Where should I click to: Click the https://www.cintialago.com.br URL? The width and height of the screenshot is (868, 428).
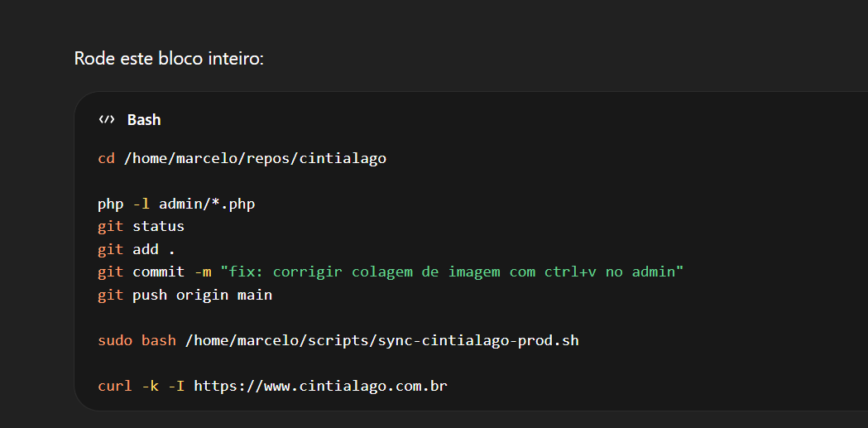[x=320, y=386]
